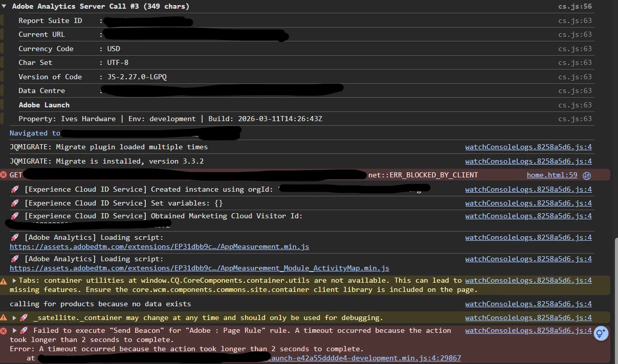
Task: Select the 'Data Centre' label
Action: 42,90
